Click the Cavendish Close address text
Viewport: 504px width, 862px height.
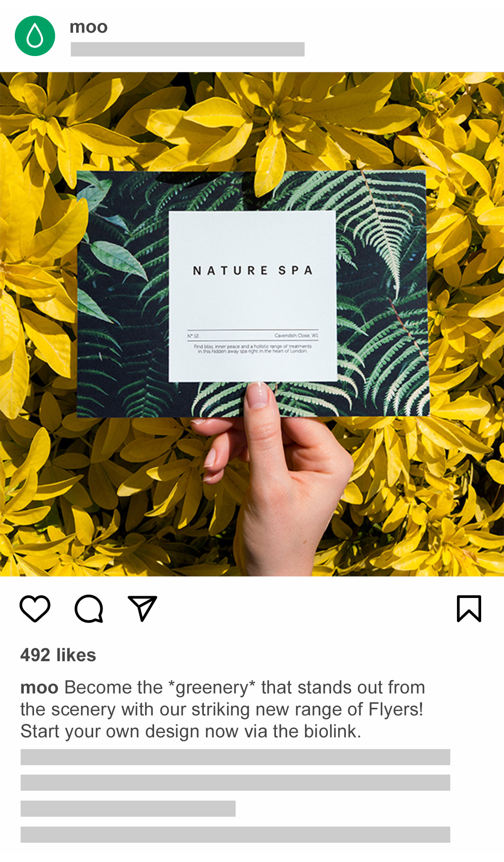pyautogui.click(x=296, y=335)
